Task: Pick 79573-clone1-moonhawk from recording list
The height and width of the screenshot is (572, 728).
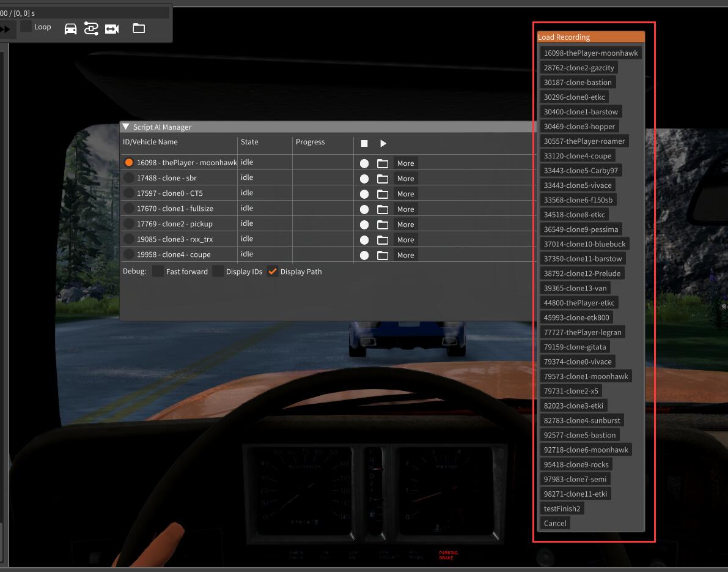Action: coord(586,376)
